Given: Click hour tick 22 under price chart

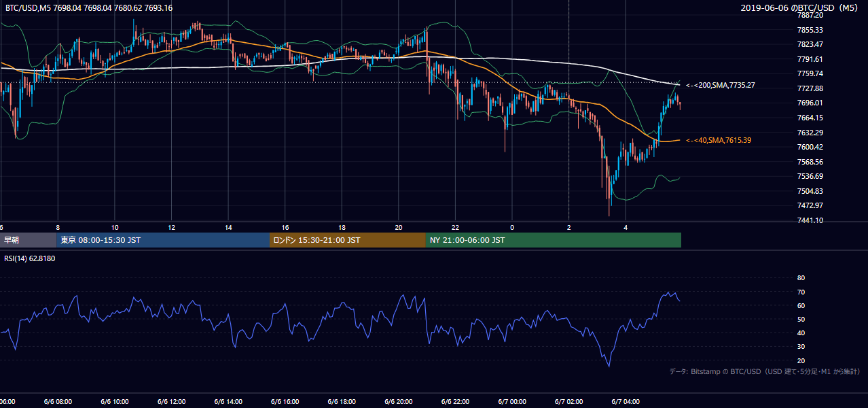Looking at the screenshot, I should coord(455,227).
